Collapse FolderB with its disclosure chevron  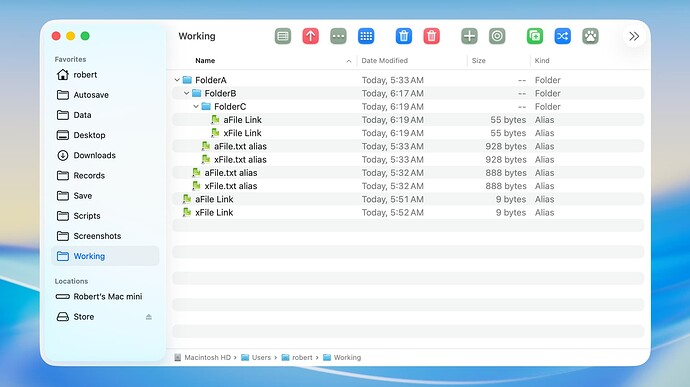pyautogui.click(x=186, y=93)
